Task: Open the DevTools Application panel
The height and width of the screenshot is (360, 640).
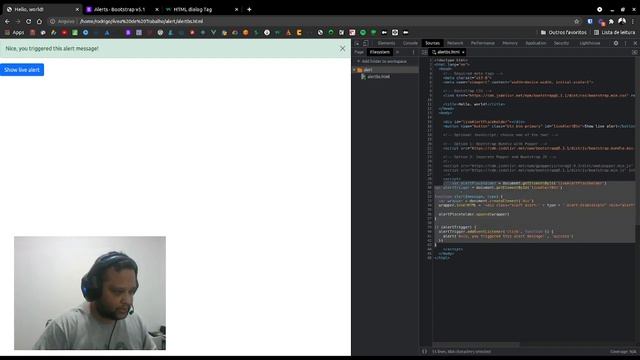Action: click(x=536, y=43)
